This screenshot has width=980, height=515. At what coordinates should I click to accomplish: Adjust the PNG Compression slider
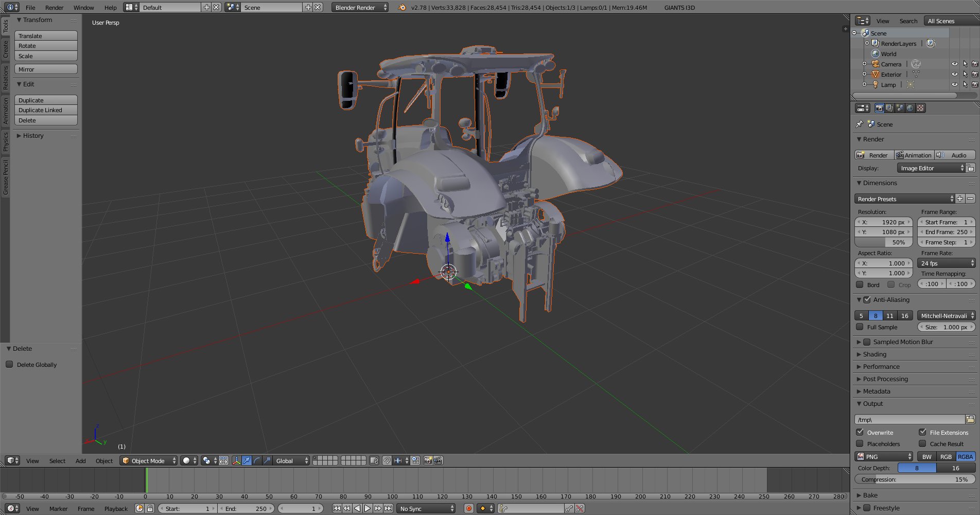tap(914, 479)
